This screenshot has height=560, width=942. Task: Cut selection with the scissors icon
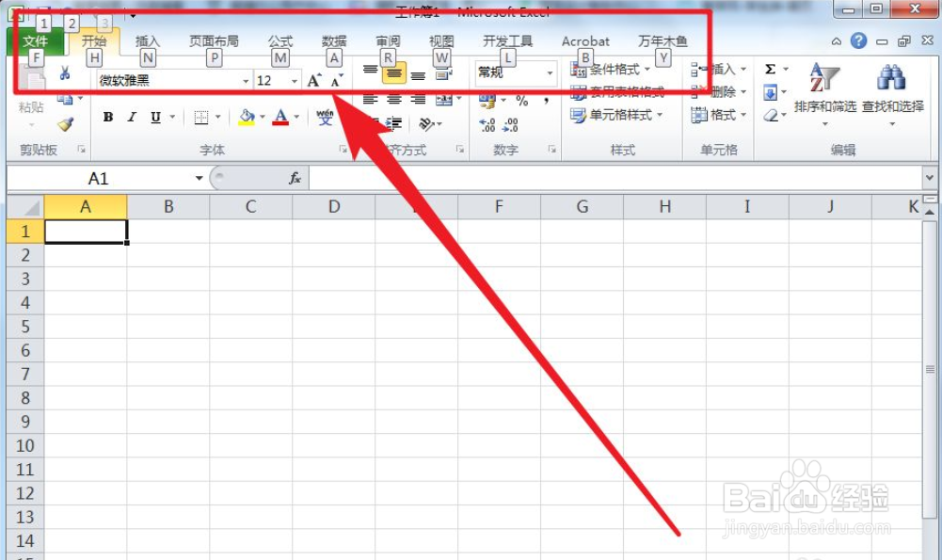[65, 74]
